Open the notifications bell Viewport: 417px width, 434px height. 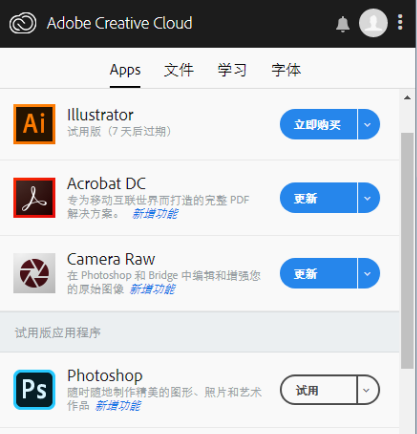(x=343, y=24)
